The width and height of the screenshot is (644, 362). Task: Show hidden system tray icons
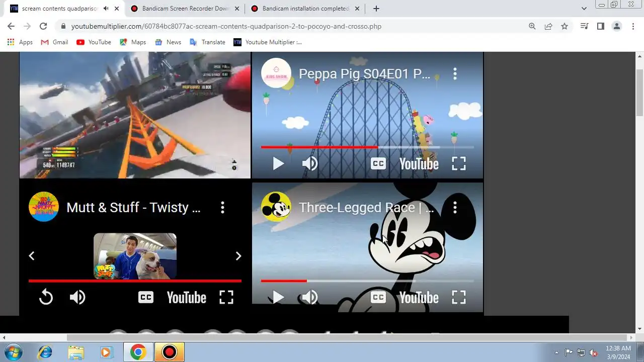click(556, 352)
